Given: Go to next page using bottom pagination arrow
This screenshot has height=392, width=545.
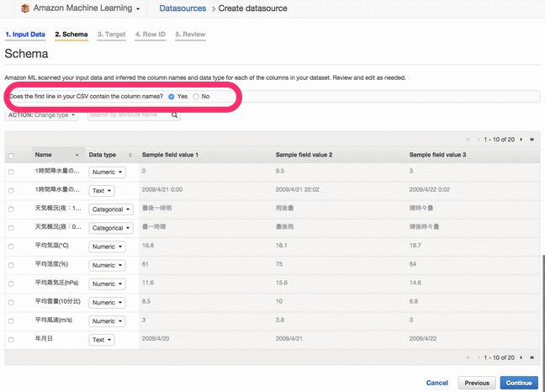Looking at the screenshot, I should (521, 358).
